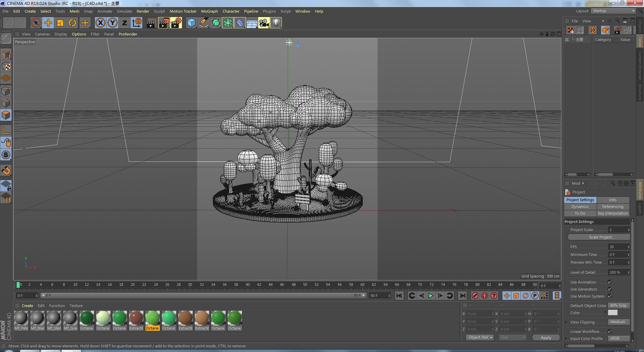This screenshot has width=644, height=352.
Task: Toggle Z axis lock
Action: pyautogui.click(x=124, y=23)
